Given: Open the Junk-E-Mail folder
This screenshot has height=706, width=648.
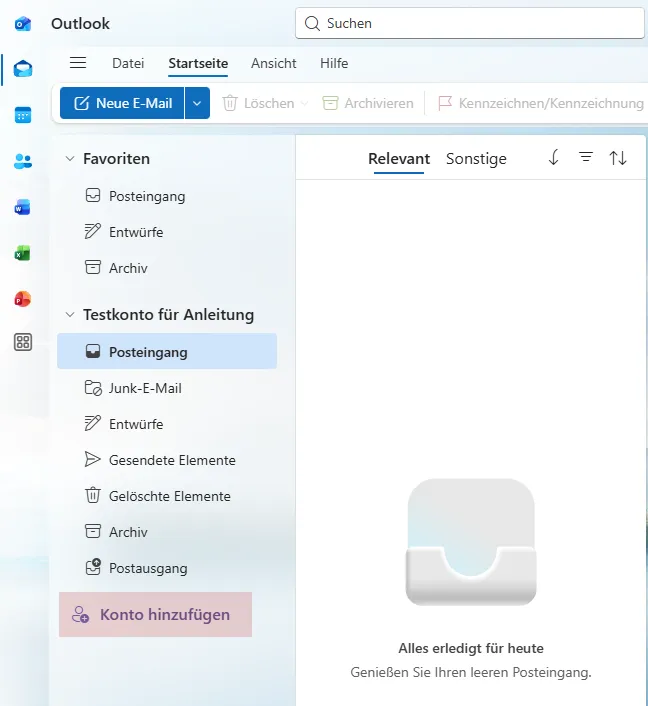Looking at the screenshot, I should coord(167,388).
